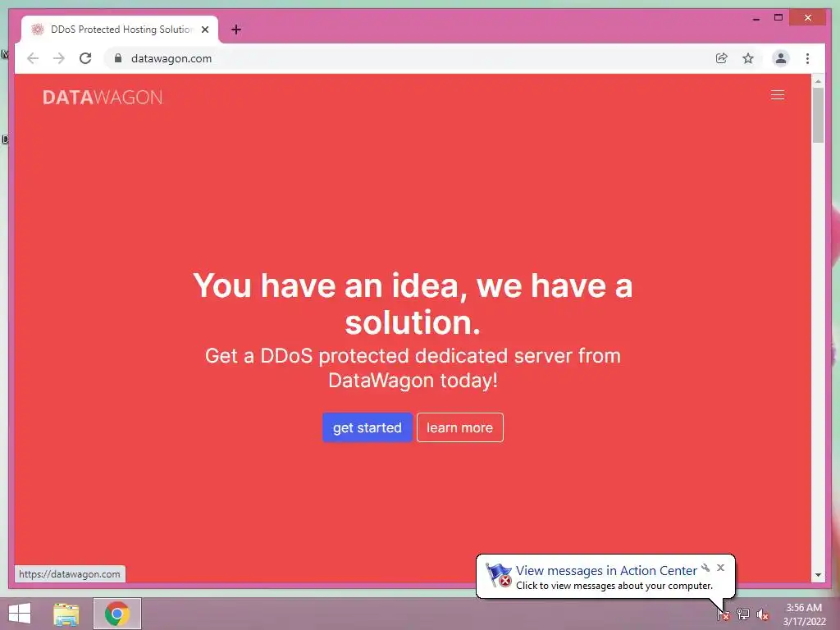Reload the datawagon.com page
The width and height of the screenshot is (840, 630).
point(85,58)
